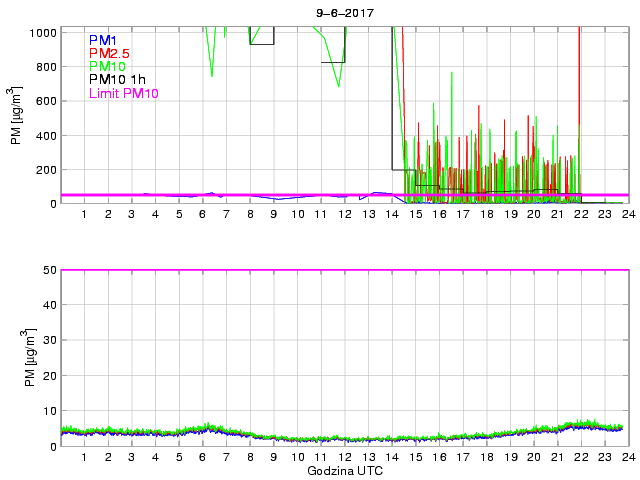Click the 400 tick on top y-axis

coord(45,135)
